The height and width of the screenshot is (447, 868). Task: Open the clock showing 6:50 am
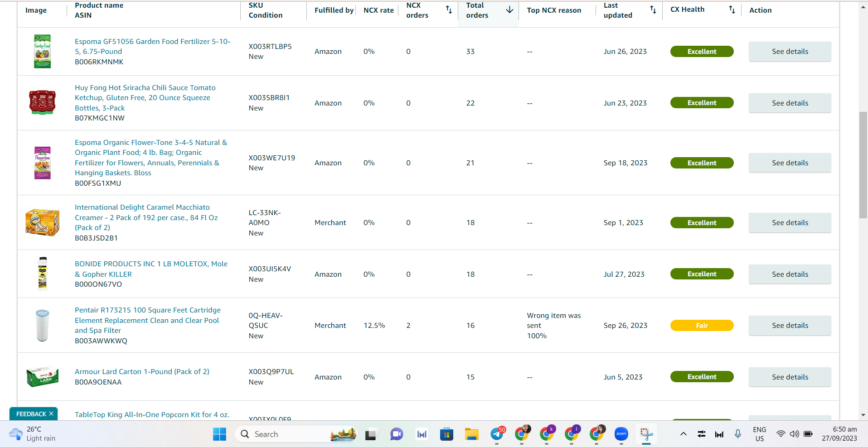click(x=839, y=434)
